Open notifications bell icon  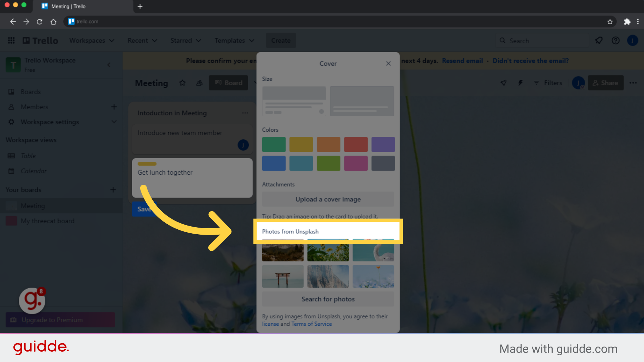(599, 40)
